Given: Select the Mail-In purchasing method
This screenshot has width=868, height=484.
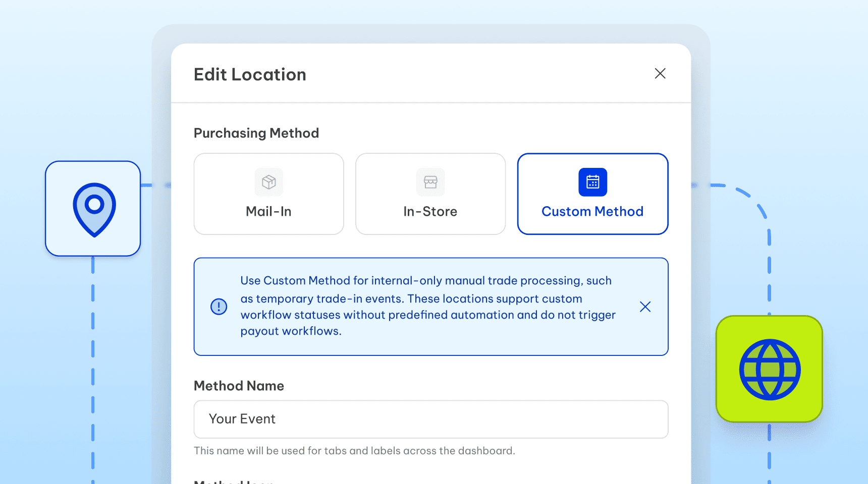Looking at the screenshot, I should 269,194.
